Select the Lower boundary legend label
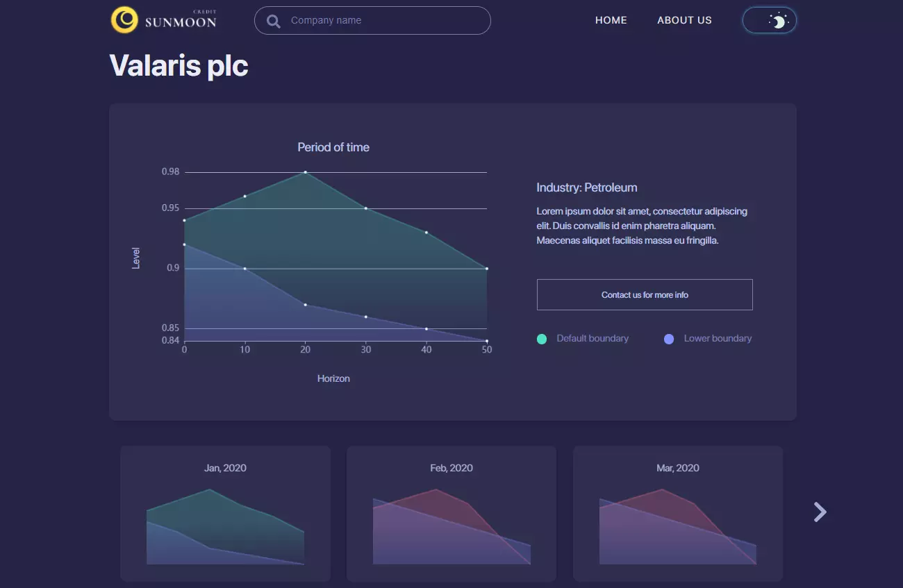 718,338
